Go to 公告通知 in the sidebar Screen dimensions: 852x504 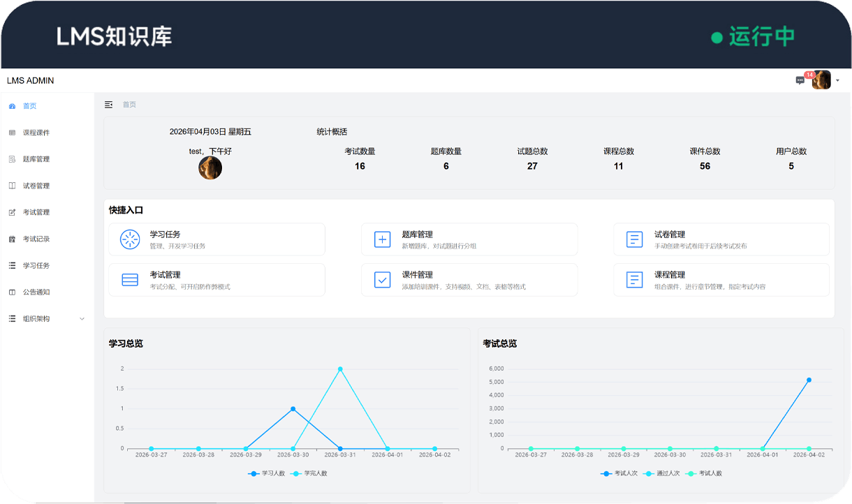click(36, 292)
